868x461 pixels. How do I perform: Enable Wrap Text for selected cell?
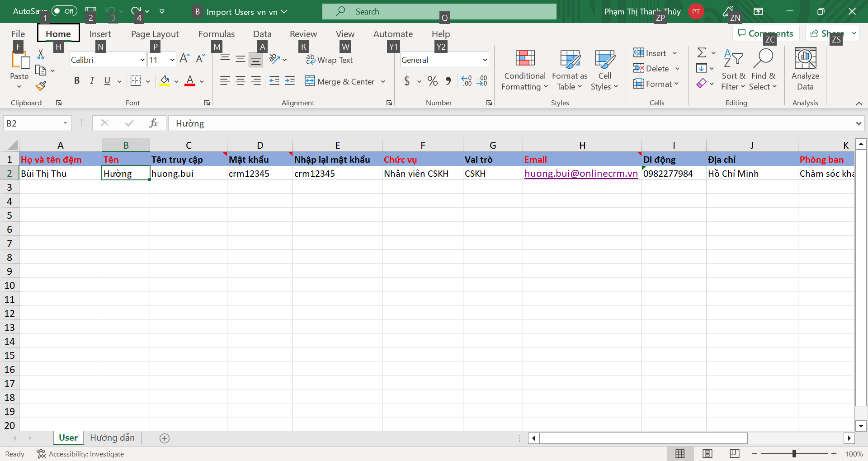point(330,59)
